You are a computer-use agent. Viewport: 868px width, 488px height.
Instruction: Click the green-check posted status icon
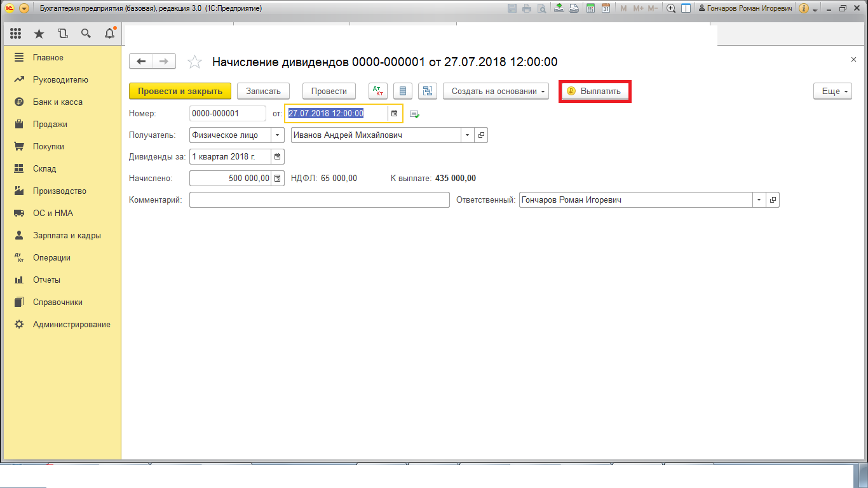coord(414,114)
